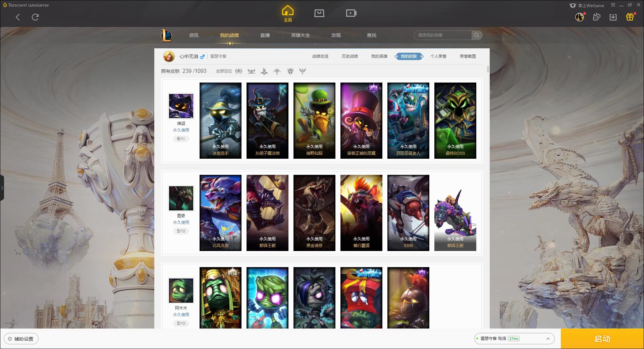Open the 冰壶选手 skin card
The image size is (644, 349).
[220, 120]
